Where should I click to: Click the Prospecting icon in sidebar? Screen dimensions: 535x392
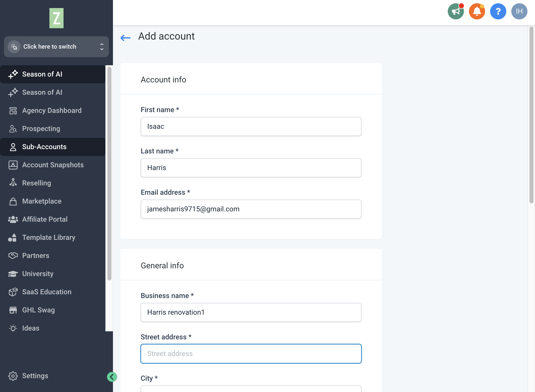[x=13, y=129]
